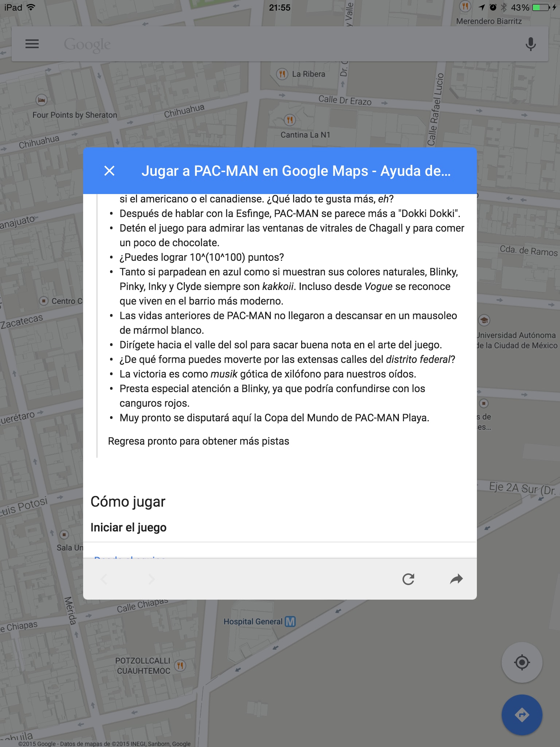Click the dialog title 'Jugar a PAC-MAN en Google Maps'
Viewport: 560px width, 747px height.
point(296,171)
